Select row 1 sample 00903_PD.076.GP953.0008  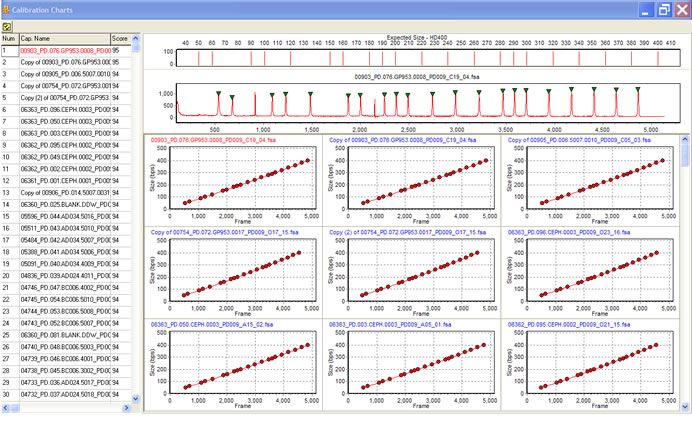[x=66, y=51]
